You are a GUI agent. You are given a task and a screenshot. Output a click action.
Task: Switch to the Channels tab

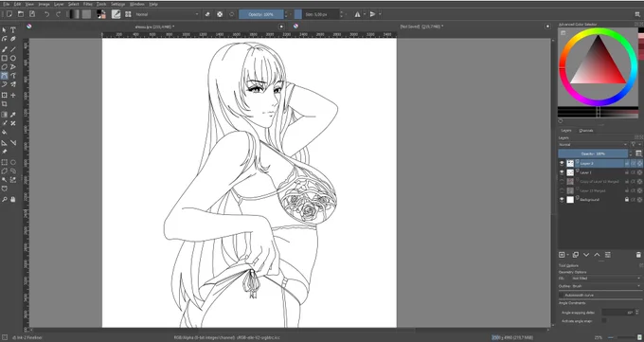(x=586, y=131)
